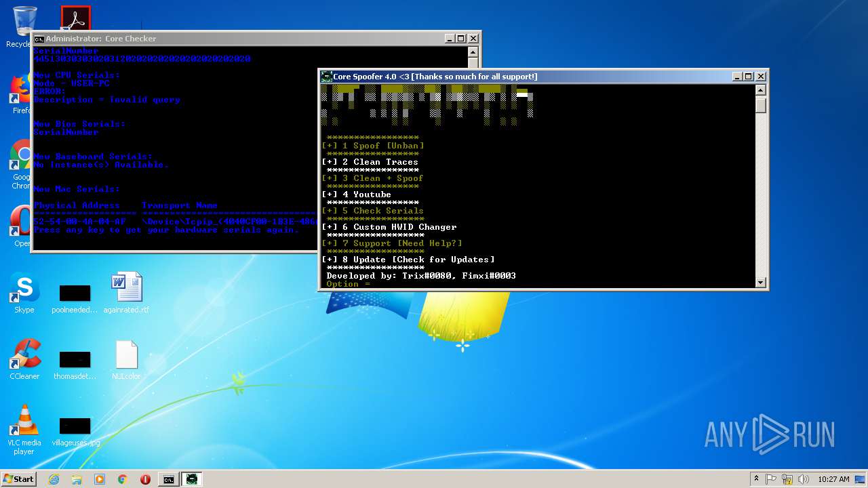Image resolution: width=868 pixels, height=488 pixels.
Task: Click 'New Baseboard Serials:' text in Core Checker
Action: coord(93,157)
